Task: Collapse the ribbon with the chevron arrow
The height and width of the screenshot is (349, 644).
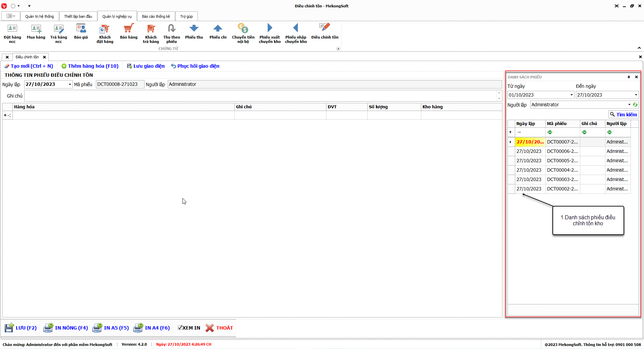Action: point(639,48)
